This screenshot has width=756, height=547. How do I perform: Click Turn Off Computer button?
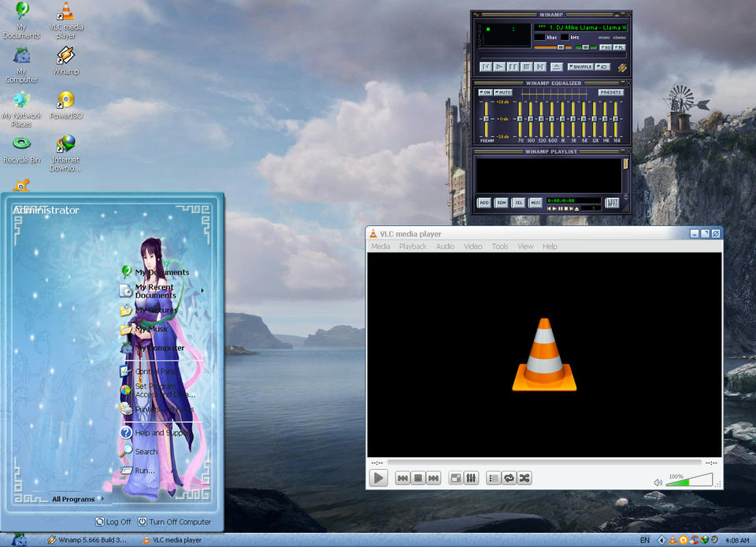174,522
